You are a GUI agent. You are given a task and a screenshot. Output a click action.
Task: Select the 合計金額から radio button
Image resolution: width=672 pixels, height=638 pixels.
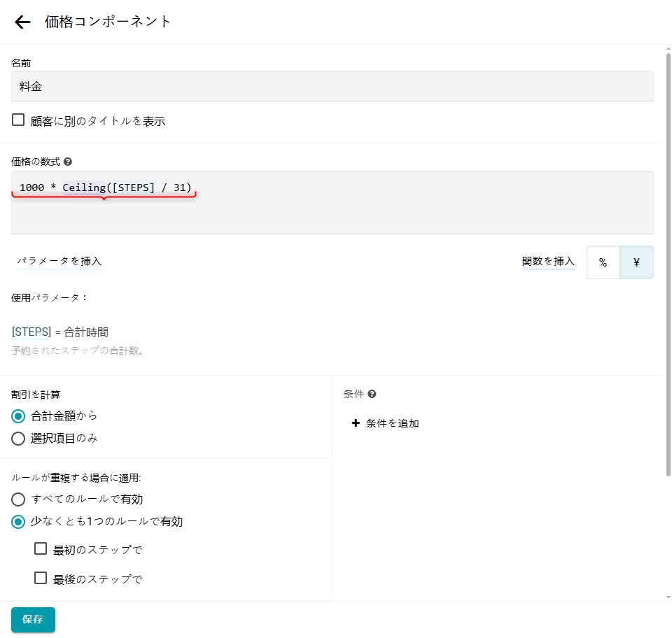click(19, 416)
